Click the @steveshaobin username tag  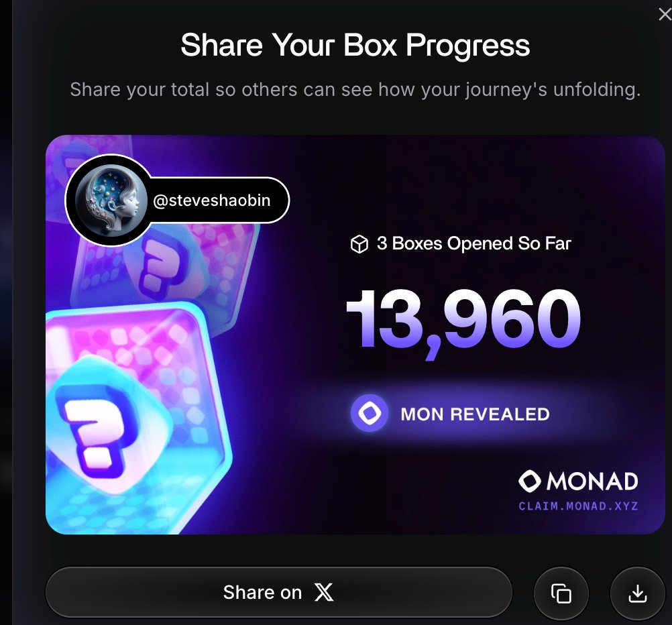(212, 200)
